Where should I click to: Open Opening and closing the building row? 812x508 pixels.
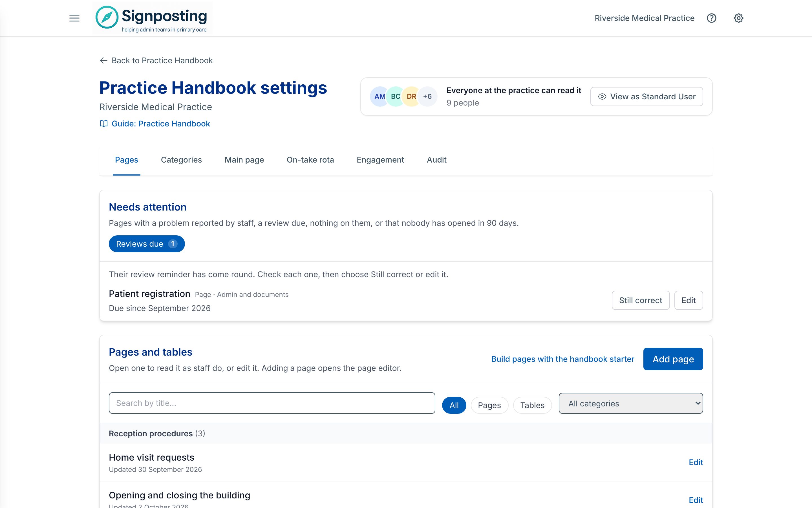click(406, 495)
